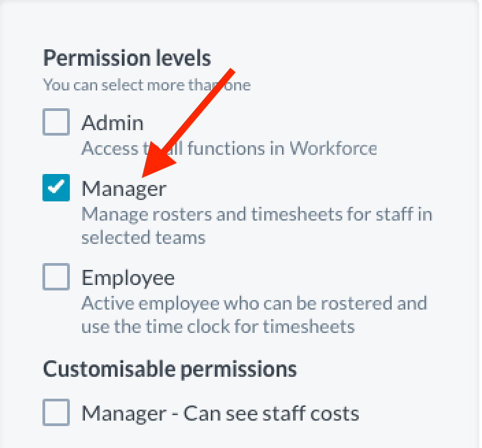
Task: Enable Manager - Can see staff costs checkbox
Action: (x=56, y=413)
